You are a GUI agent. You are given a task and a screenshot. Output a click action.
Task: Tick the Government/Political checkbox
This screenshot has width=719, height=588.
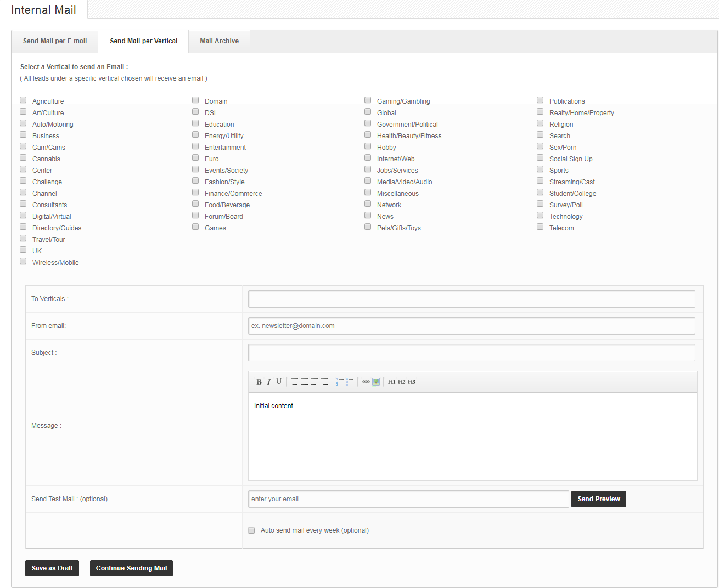368,123
